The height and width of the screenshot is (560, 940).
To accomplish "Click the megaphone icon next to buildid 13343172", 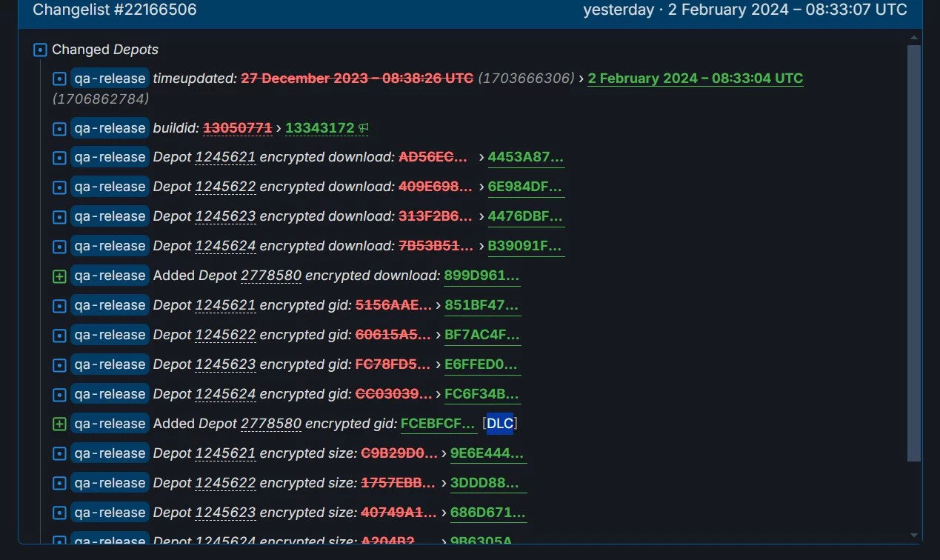I will coord(364,128).
